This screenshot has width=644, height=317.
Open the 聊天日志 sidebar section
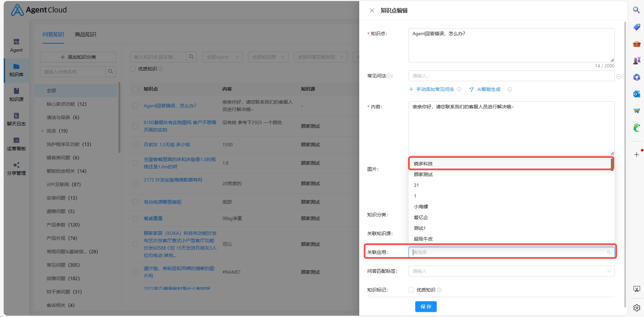16,119
